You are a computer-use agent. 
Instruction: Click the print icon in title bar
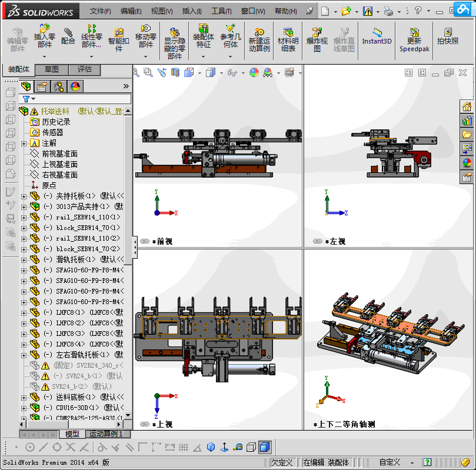(388, 12)
